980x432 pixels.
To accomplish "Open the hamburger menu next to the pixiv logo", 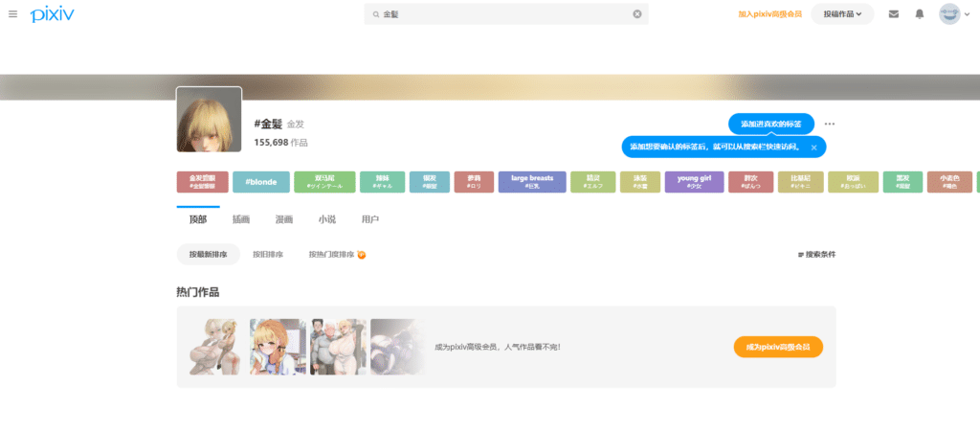I will point(13,13).
